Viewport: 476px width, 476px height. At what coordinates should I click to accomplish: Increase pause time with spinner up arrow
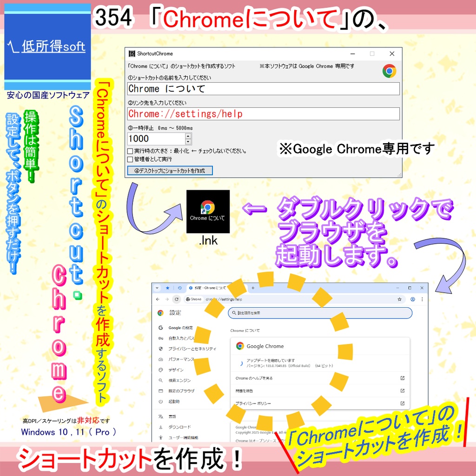click(x=188, y=136)
